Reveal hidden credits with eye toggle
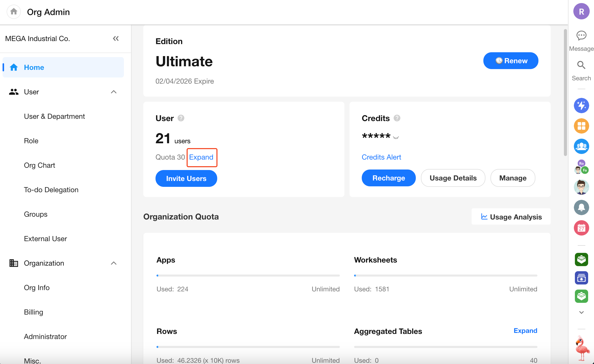This screenshot has height=364, width=594. tap(396, 137)
